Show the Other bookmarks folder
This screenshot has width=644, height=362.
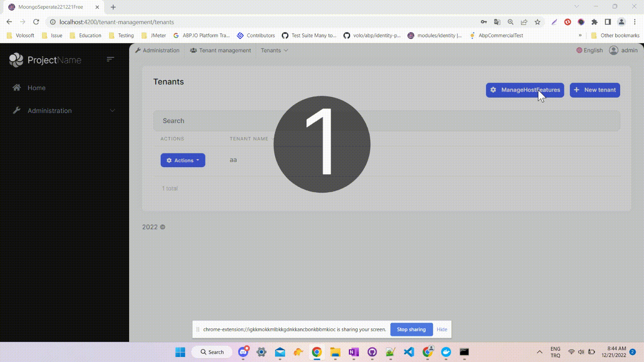615,36
